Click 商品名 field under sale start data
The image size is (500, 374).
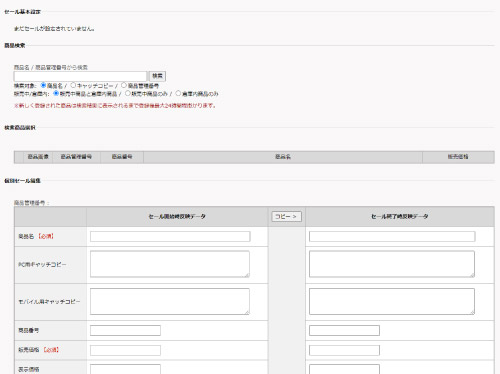(170, 236)
